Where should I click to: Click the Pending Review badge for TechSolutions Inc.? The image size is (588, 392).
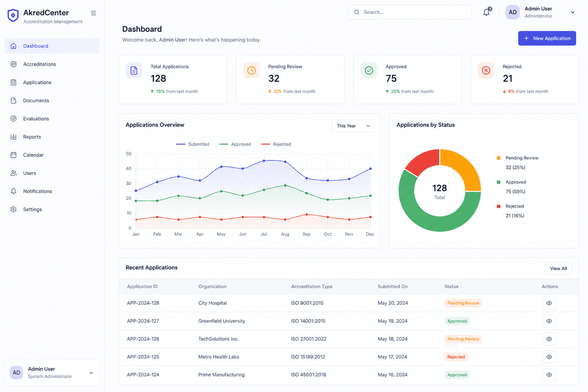coord(463,339)
